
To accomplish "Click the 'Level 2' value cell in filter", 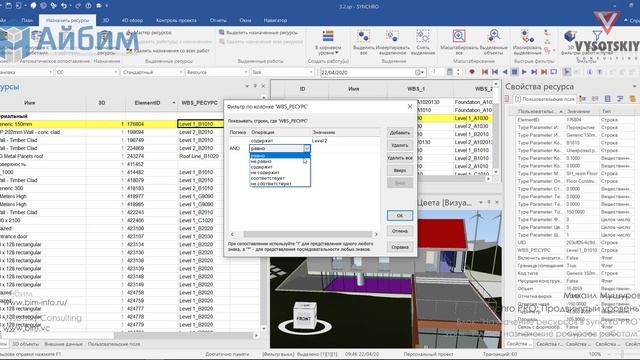I will [320, 140].
